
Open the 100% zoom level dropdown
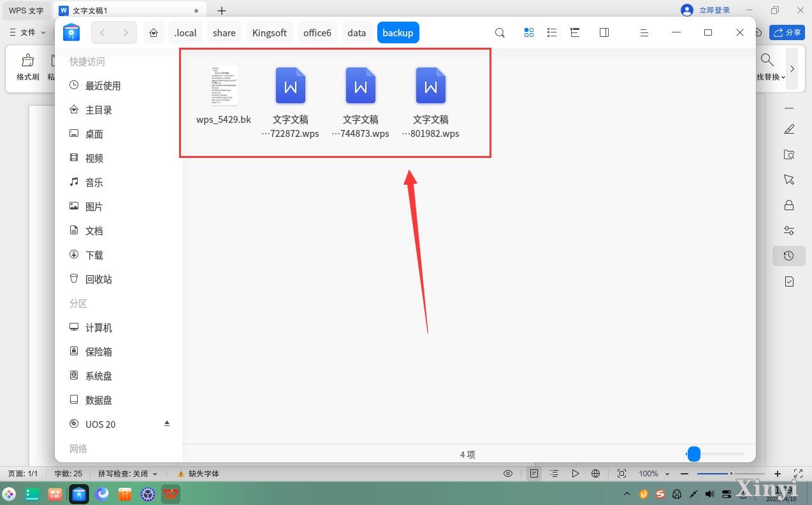[654, 474]
